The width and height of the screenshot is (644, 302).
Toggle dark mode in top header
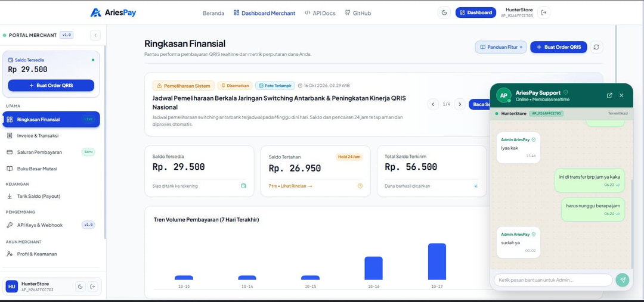[x=444, y=13]
